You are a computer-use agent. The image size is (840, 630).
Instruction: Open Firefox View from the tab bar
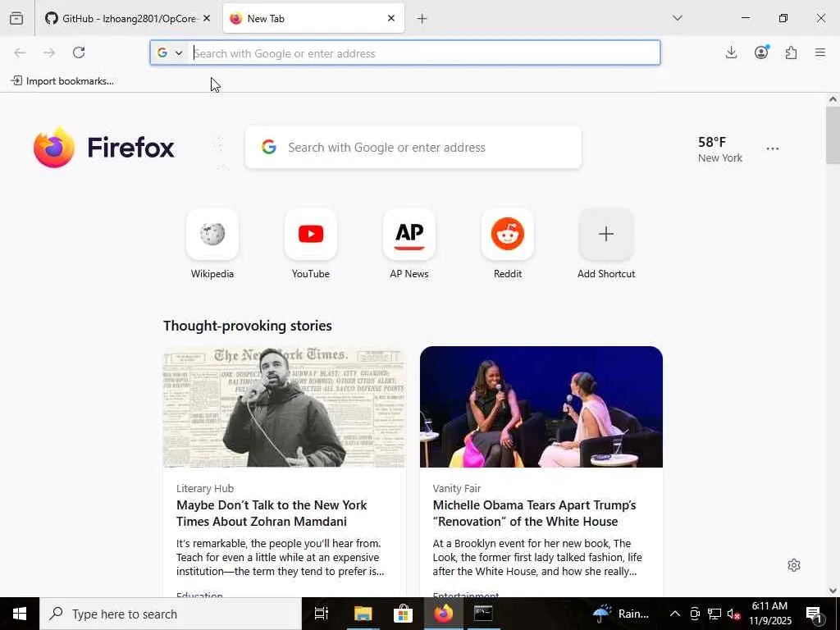16,18
